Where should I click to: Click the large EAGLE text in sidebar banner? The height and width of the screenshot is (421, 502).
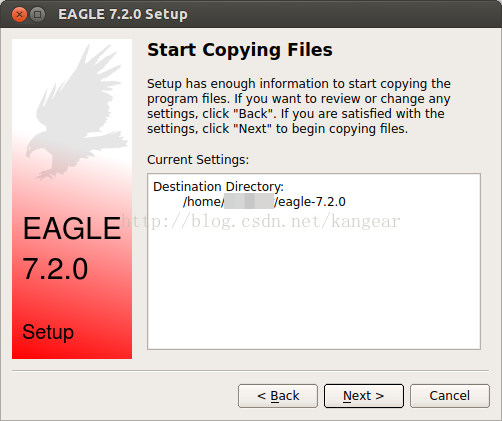(x=72, y=228)
